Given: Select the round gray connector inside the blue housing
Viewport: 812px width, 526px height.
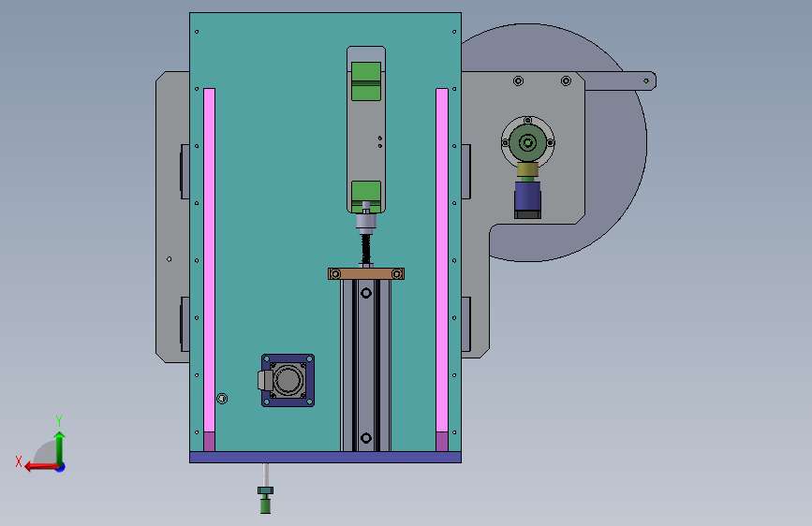Looking at the screenshot, I should click(288, 381).
